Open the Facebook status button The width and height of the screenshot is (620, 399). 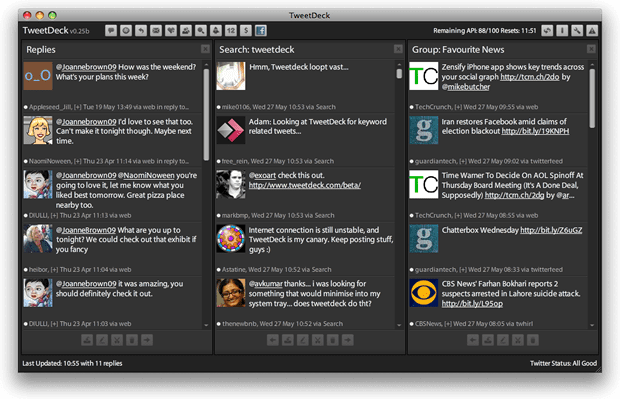[x=261, y=30]
